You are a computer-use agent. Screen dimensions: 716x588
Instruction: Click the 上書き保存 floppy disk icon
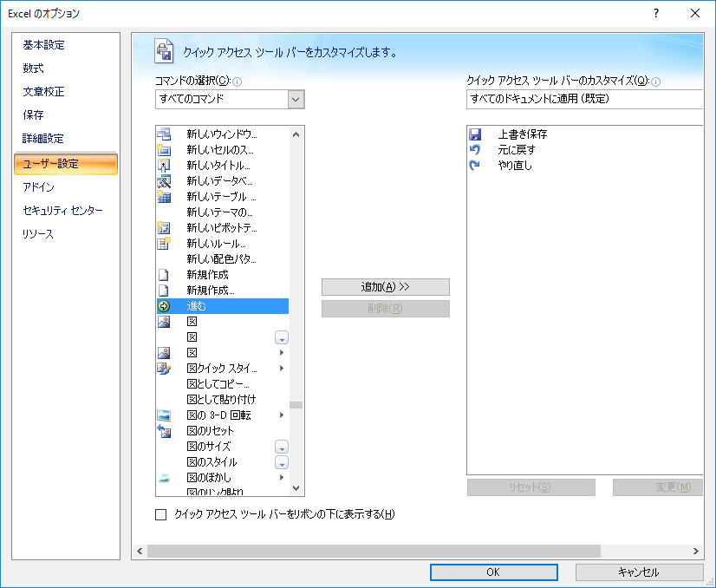475,134
